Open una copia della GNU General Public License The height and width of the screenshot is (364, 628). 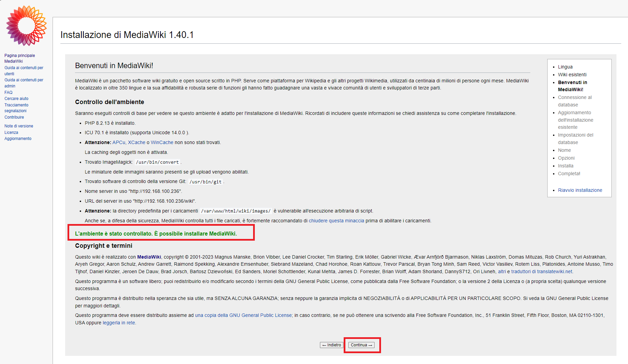coord(243,315)
